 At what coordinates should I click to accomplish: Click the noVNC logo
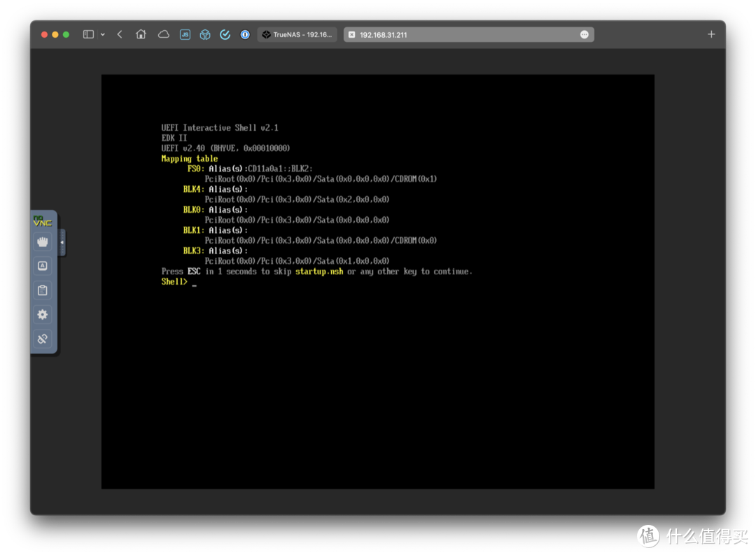pos(43,221)
